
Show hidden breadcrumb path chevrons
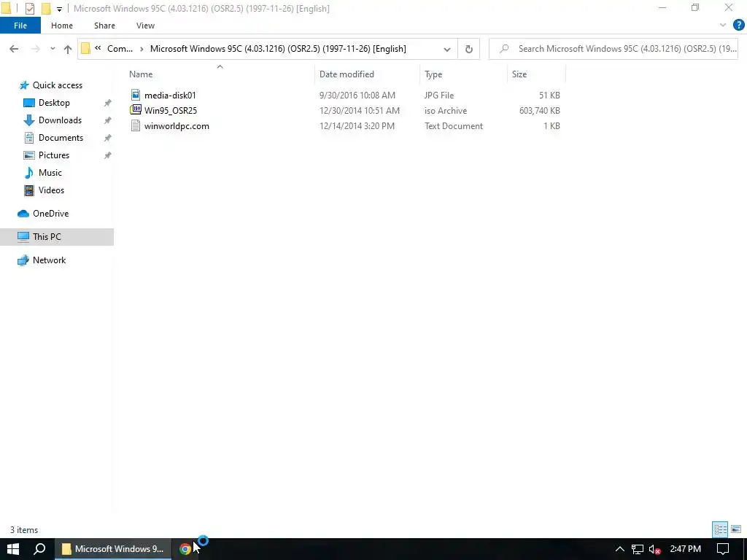click(x=98, y=48)
